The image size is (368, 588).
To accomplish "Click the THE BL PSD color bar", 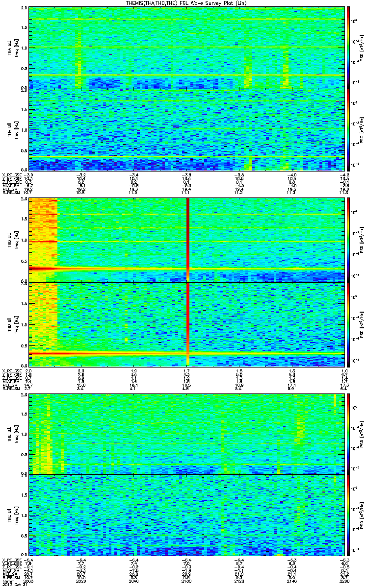I will pyautogui.click(x=349, y=433).
